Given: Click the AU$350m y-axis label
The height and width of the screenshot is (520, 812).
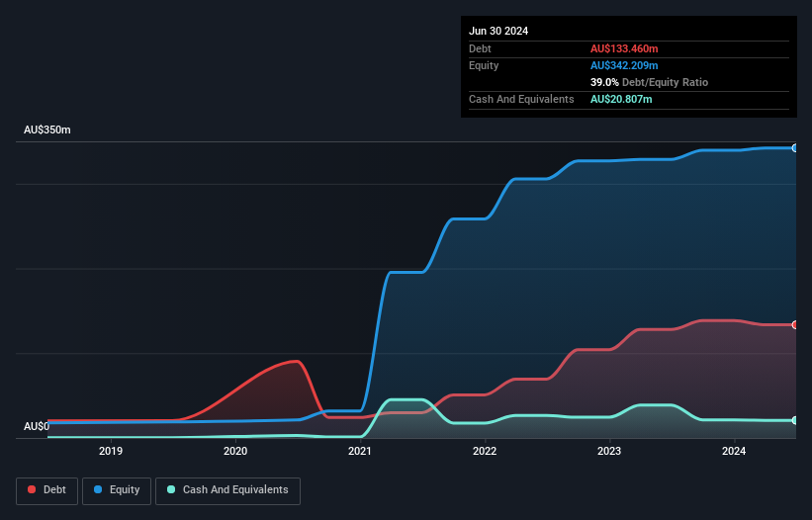Looking at the screenshot, I should 47,130.
